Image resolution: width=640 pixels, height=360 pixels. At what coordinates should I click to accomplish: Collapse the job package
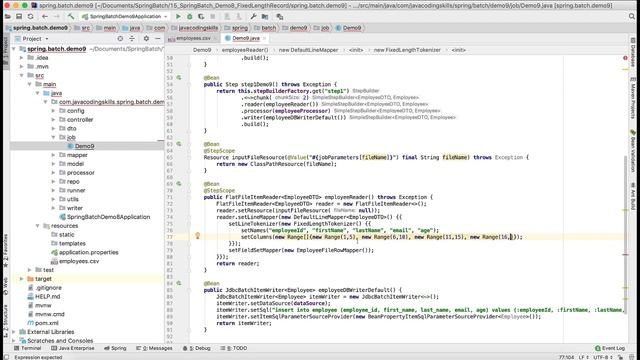tap(53, 137)
